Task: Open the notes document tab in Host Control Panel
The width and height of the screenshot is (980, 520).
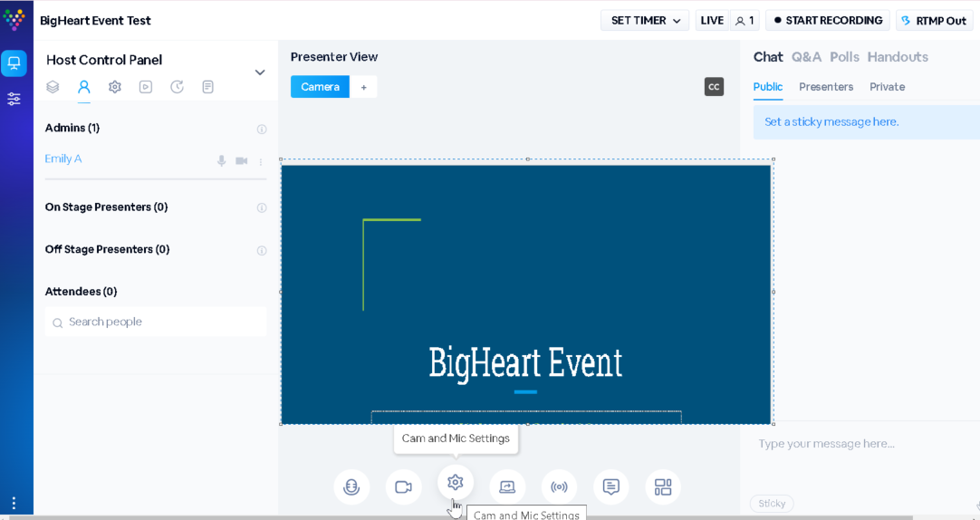Action: pyautogui.click(x=208, y=87)
